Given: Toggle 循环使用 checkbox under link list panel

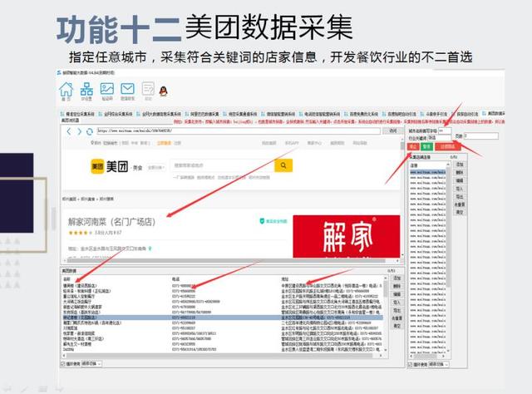Looking at the screenshot, I should tap(410, 364).
